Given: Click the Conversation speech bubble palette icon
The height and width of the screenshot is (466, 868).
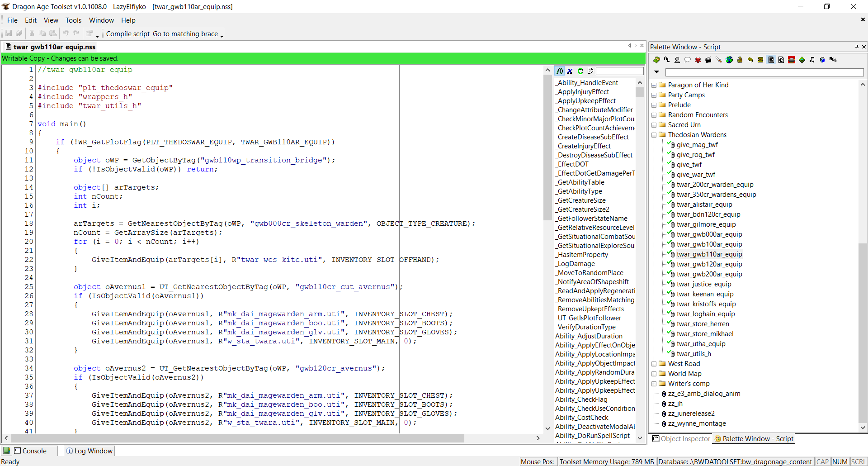Looking at the screenshot, I should 688,60.
